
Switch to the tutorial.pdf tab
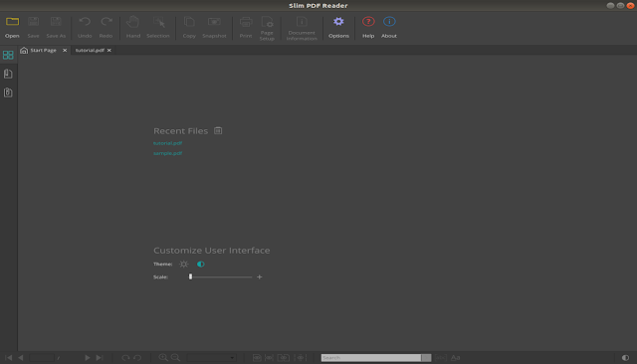[90, 51]
